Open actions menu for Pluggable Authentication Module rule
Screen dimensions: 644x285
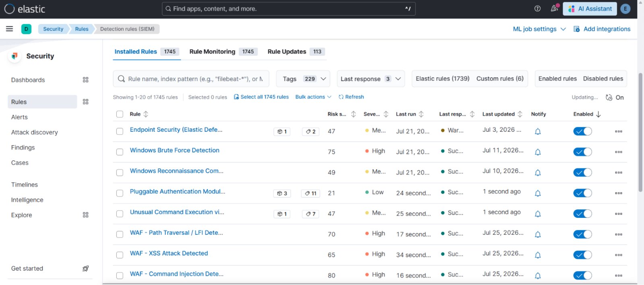pos(619,193)
